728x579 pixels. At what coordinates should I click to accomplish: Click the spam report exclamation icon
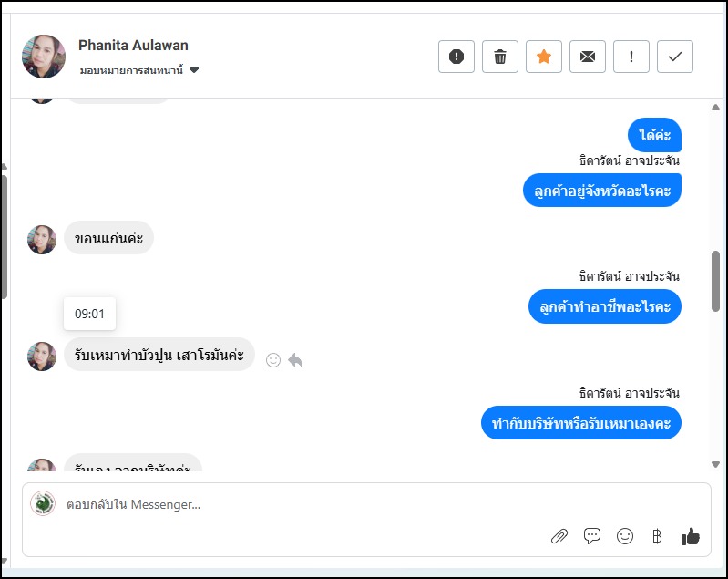pyautogui.click(x=456, y=57)
